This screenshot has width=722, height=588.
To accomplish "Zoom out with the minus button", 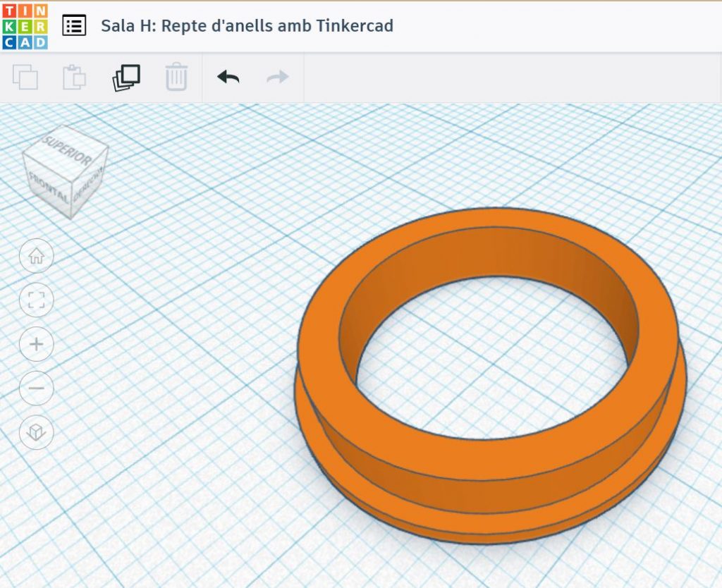I will tap(37, 388).
